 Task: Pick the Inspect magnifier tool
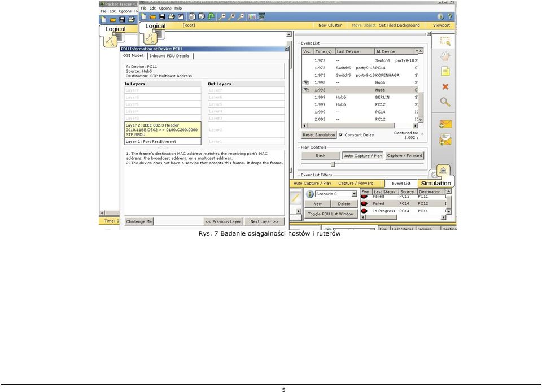[445, 102]
